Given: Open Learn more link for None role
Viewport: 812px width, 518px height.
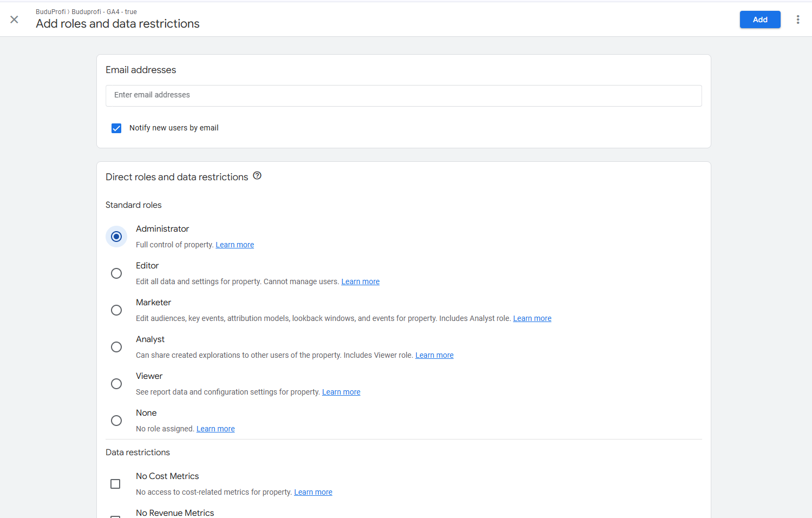Looking at the screenshot, I should tap(215, 429).
